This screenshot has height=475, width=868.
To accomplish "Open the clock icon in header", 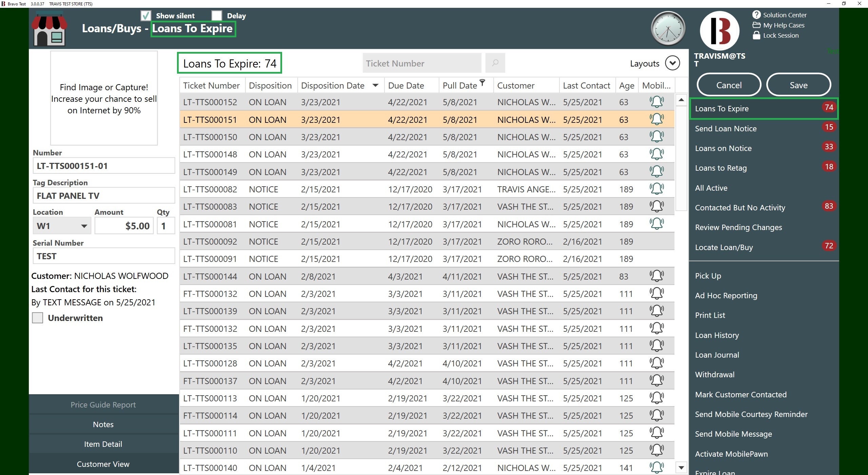I will point(668,28).
